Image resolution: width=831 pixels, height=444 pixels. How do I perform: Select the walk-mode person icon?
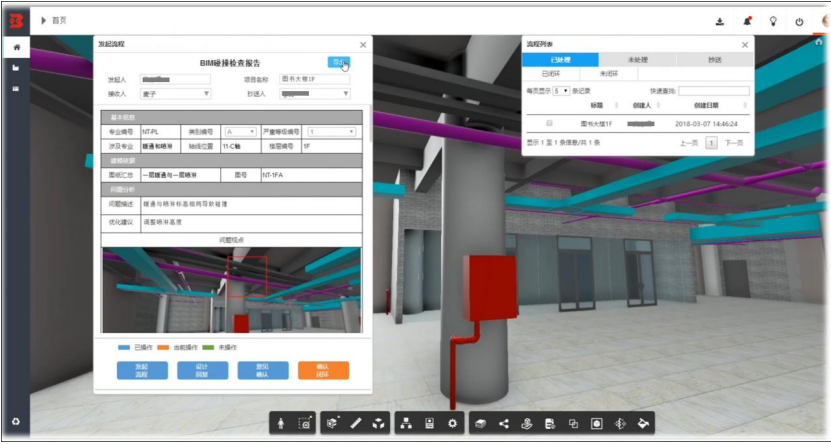coord(281,423)
